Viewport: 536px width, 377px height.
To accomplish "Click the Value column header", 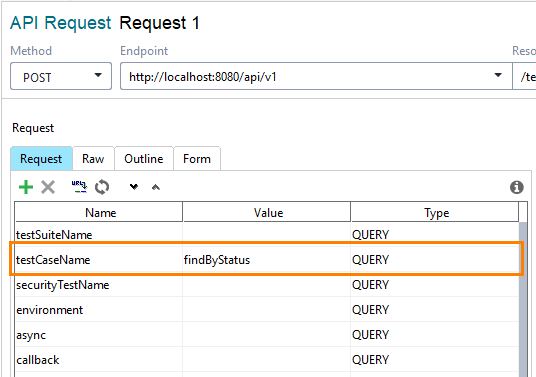I will click(267, 213).
